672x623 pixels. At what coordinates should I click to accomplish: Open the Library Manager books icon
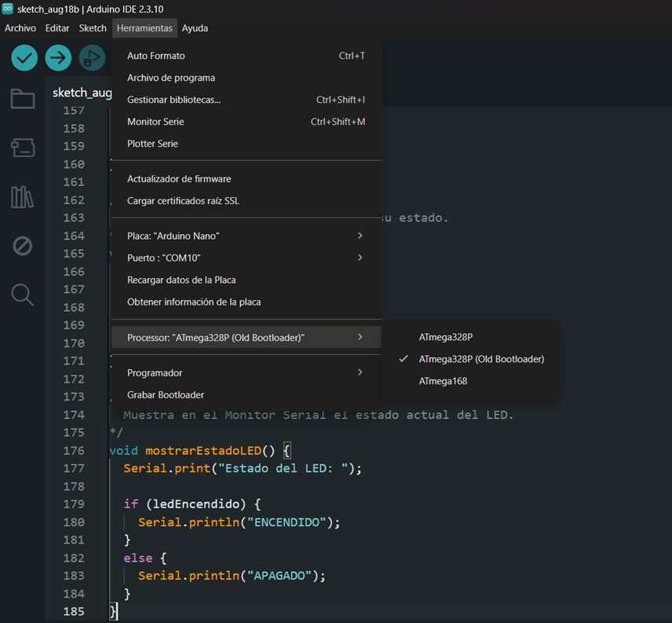(x=23, y=197)
